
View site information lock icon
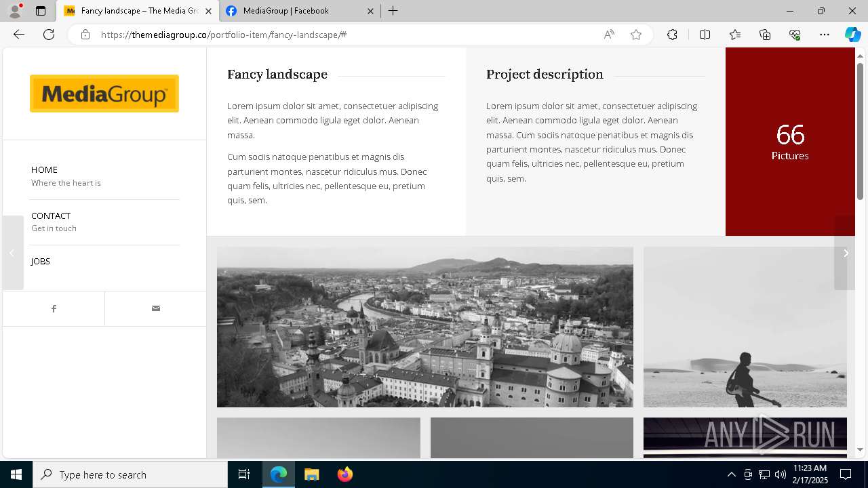click(x=85, y=35)
